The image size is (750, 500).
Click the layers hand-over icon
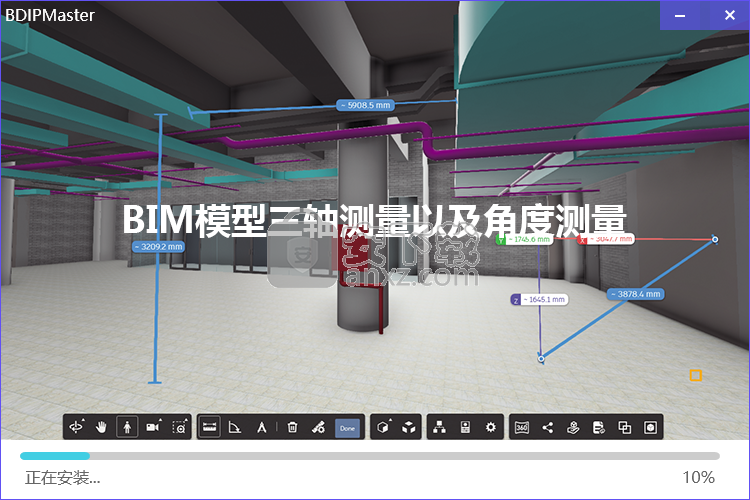pos(574,427)
